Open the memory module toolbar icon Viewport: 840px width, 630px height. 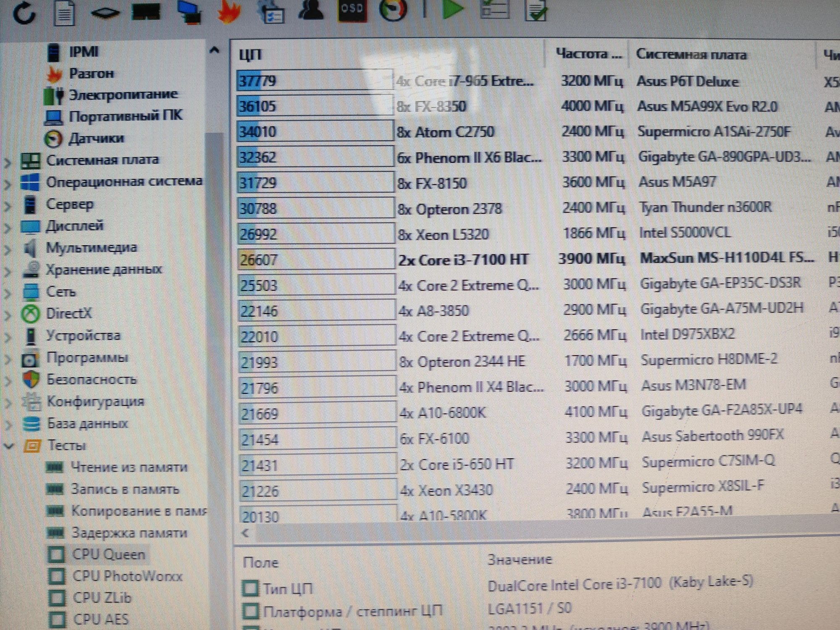tap(146, 12)
